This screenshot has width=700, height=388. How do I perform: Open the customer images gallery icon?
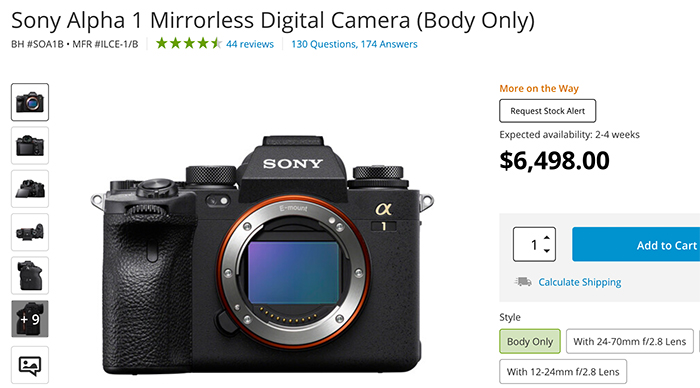(x=30, y=365)
